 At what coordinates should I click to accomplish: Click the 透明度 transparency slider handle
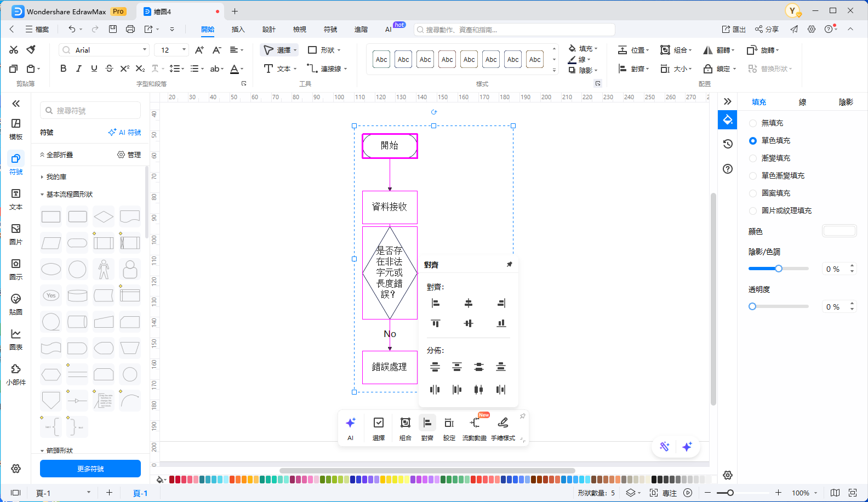point(752,306)
